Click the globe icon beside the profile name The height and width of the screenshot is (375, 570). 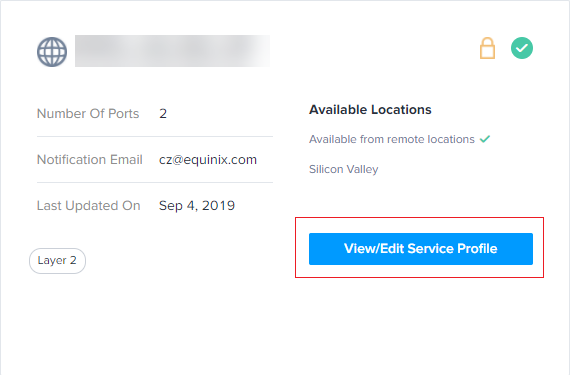[x=52, y=52]
